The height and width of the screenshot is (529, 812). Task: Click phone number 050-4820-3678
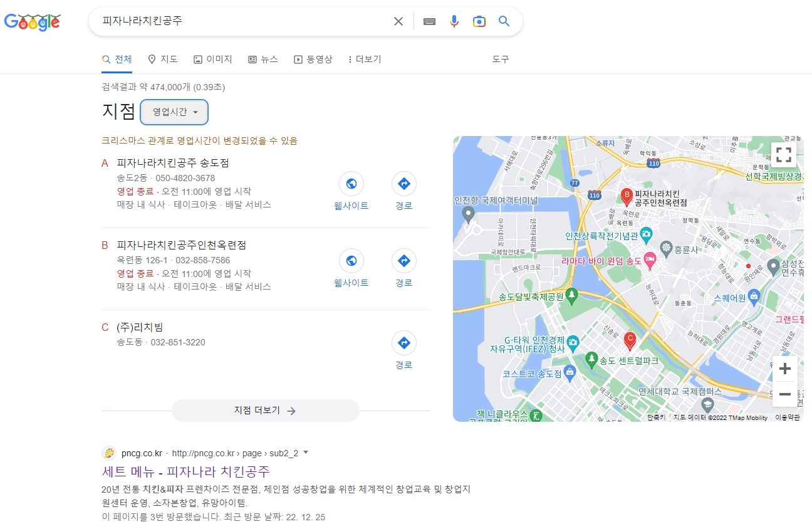tap(185, 178)
